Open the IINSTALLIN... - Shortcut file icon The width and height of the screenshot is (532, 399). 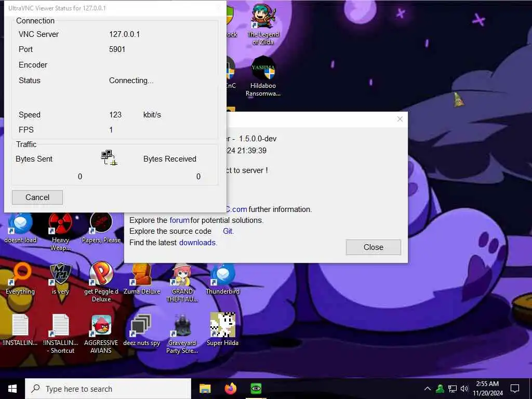(60, 334)
